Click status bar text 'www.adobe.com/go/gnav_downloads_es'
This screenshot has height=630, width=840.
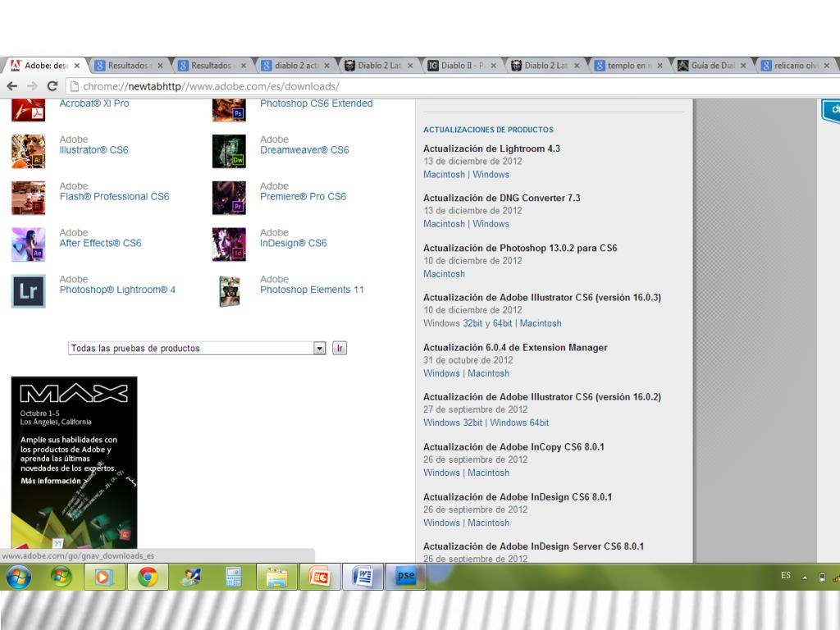pos(78,556)
